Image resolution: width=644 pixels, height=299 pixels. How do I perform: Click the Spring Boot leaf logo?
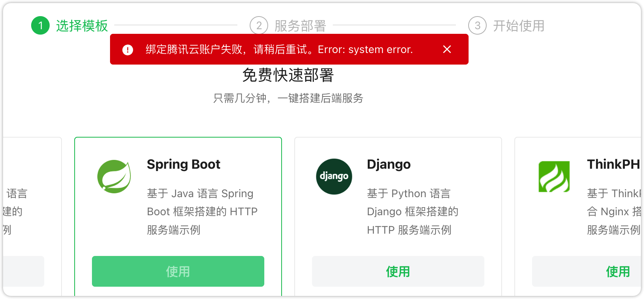114,176
